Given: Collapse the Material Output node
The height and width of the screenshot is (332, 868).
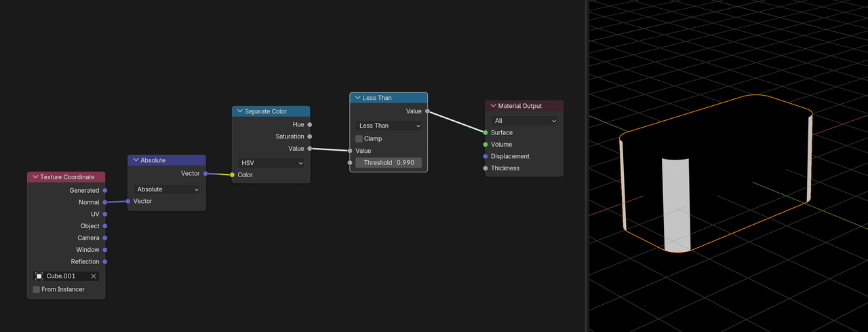Looking at the screenshot, I should (x=494, y=106).
